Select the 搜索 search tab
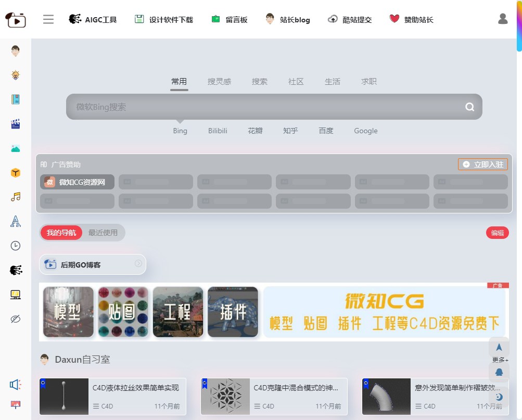 (x=260, y=82)
